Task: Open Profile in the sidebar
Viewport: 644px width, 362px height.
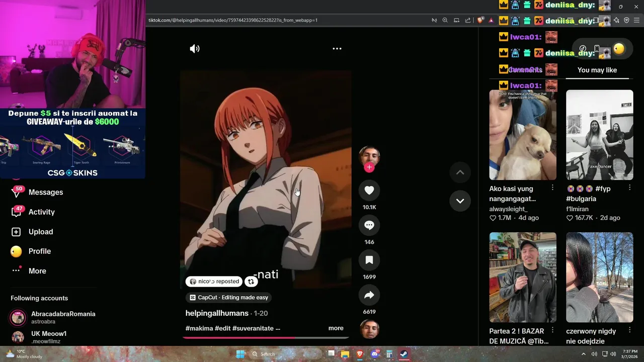Action: point(40,251)
